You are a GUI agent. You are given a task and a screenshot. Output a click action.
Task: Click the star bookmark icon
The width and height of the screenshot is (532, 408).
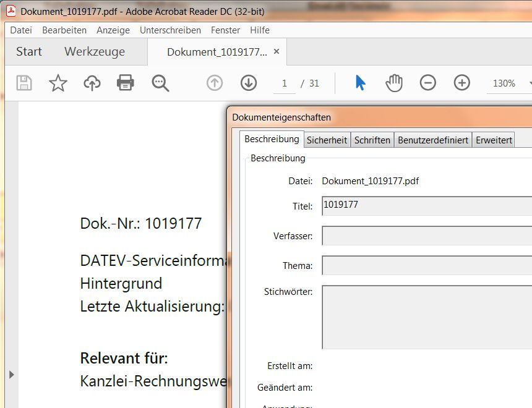58,83
